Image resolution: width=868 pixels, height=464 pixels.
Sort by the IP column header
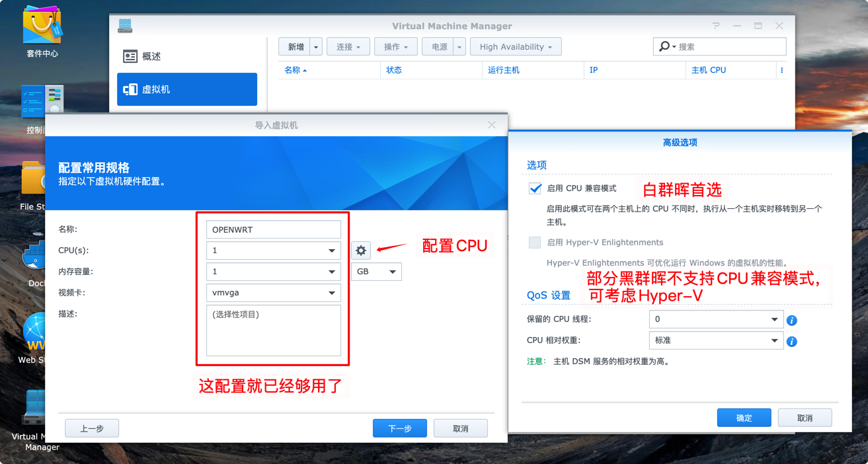tap(635, 70)
